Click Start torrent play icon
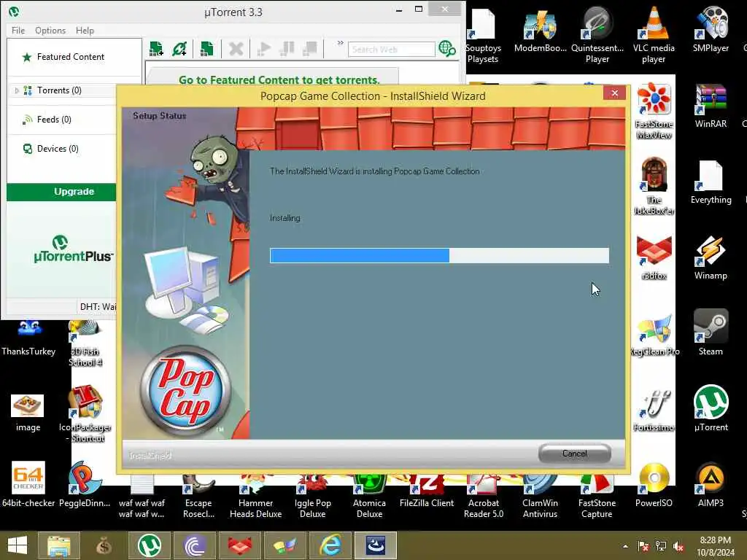The image size is (747, 560). 264,49
